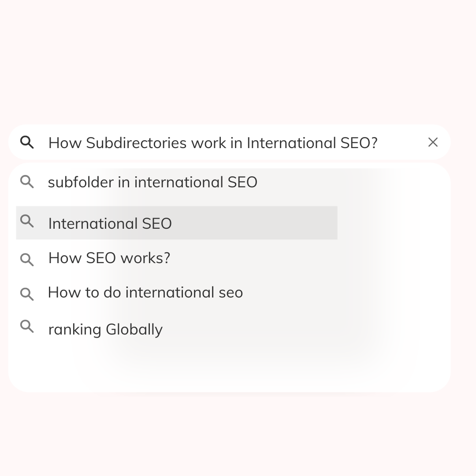Select 'How to do international seo' from suggestions

[x=145, y=292]
